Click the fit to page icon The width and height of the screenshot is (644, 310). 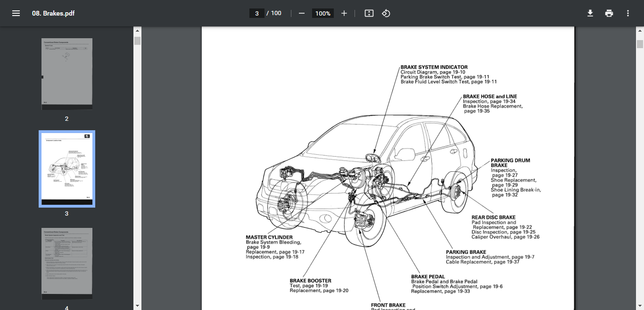[x=369, y=13]
